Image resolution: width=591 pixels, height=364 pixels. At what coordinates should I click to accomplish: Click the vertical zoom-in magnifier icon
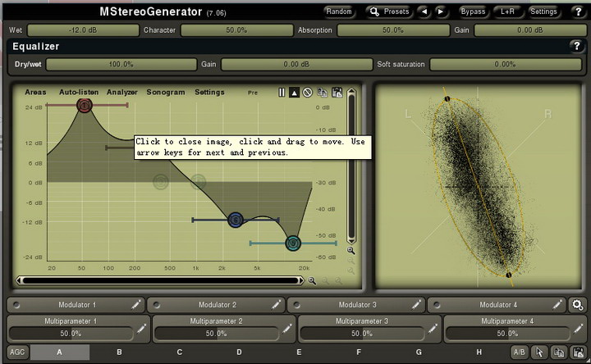pyautogui.click(x=351, y=251)
